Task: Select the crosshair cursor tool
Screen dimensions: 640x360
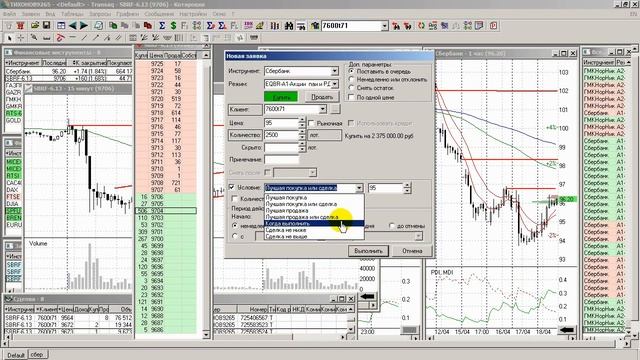Action: pos(21,38)
